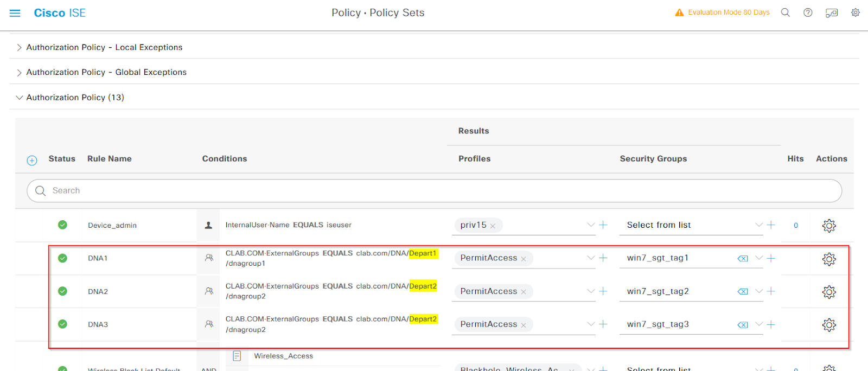Open actions gear for DNA2 rule

coord(829,292)
